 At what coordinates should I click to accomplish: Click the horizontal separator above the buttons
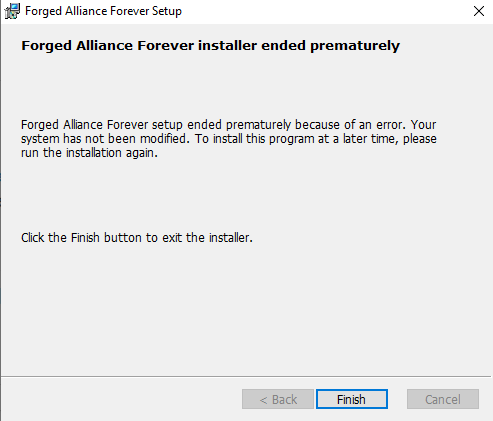246,377
